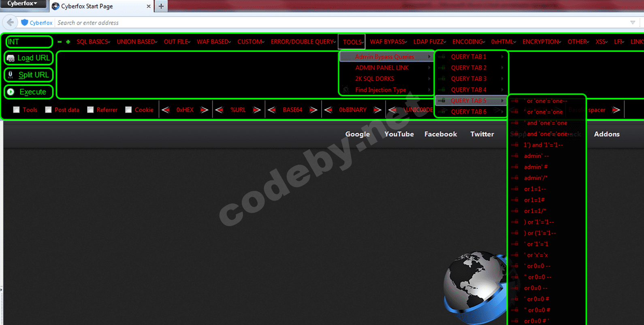Run the query with the Execute button
The height and width of the screenshot is (325, 644).
[x=29, y=92]
